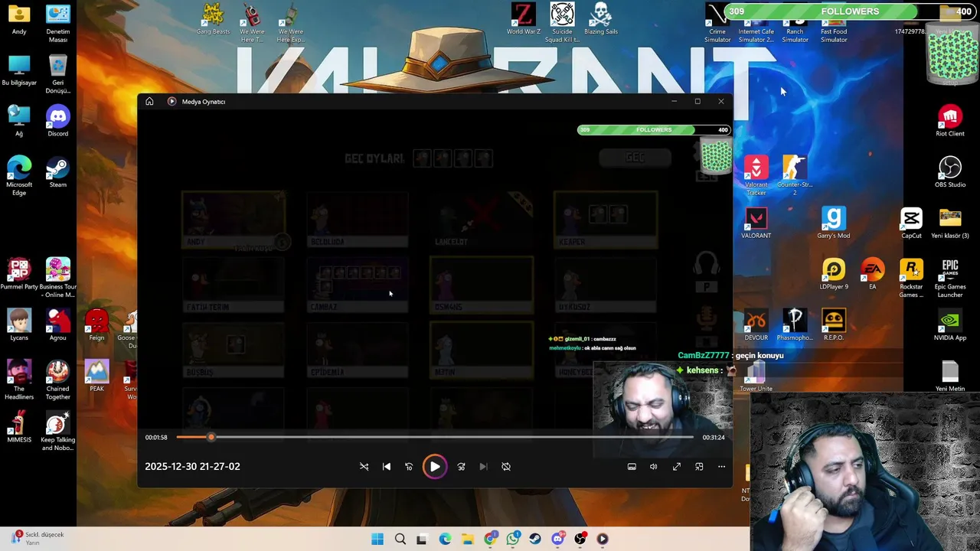Launch the MIMESIS shortcut
The width and height of the screenshot is (980, 551).
pos(19,428)
